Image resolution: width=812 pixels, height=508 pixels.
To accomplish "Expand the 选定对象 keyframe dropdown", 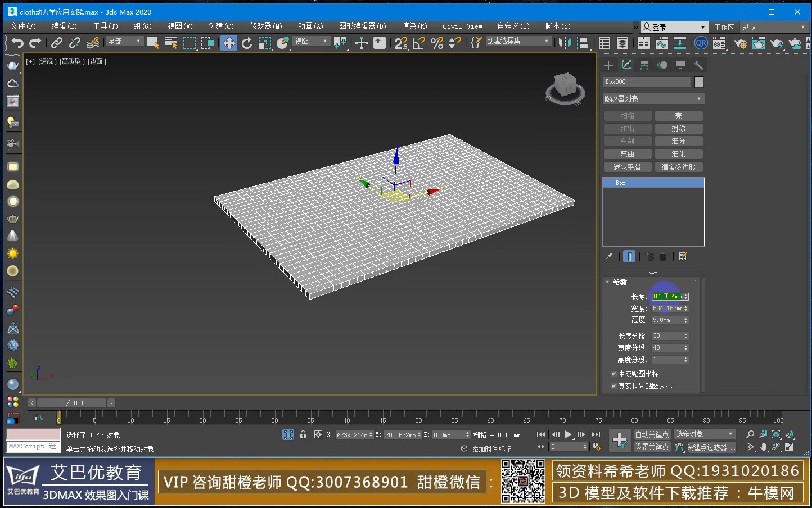I will 704,434.
